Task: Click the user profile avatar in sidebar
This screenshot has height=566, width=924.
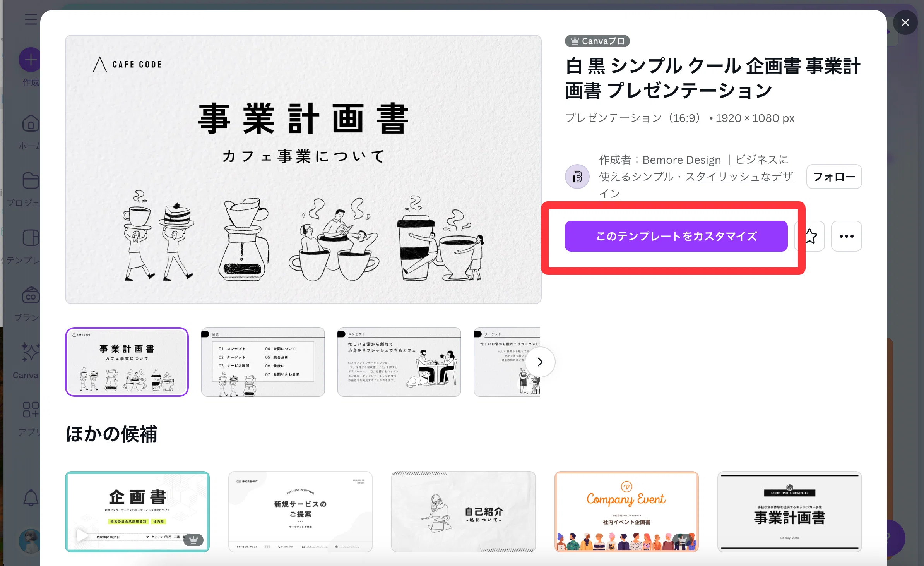Action: [x=30, y=541]
